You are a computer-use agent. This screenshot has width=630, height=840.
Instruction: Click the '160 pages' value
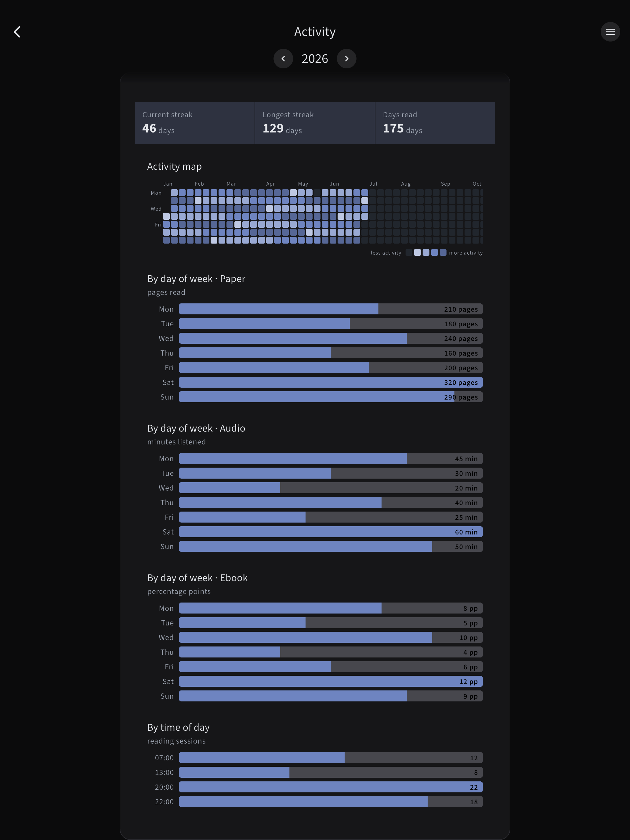point(461,353)
